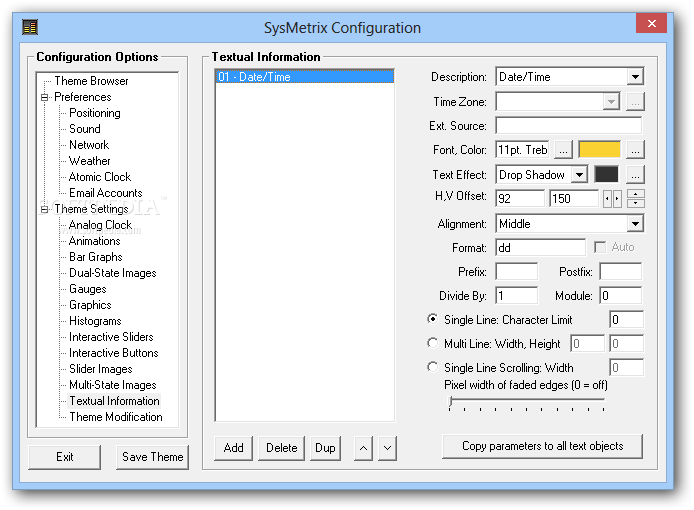Click the SysMetrix title bar app icon

(30, 27)
